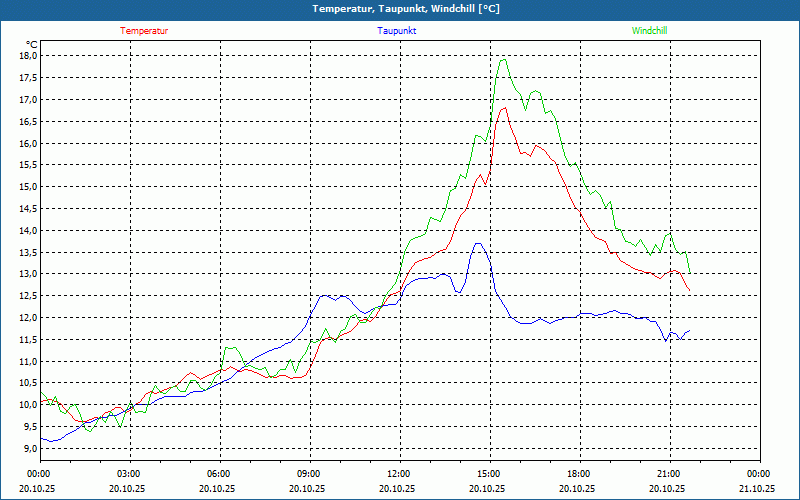This screenshot has height=500, width=800.
Task: Click the 15,0 y-axis tick label
Action: point(28,187)
